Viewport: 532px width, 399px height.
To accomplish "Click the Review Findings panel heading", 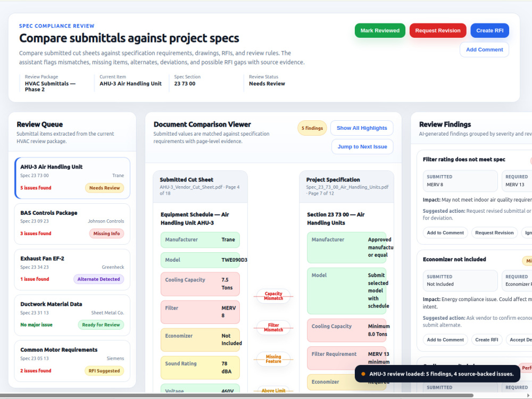I will pyautogui.click(x=445, y=124).
